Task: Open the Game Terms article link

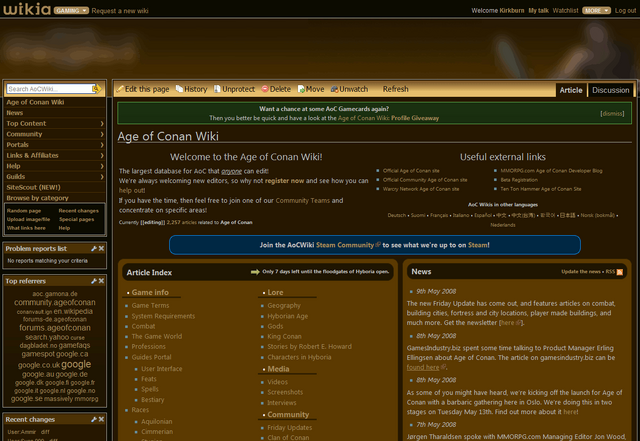Action: pyautogui.click(x=150, y=305)
